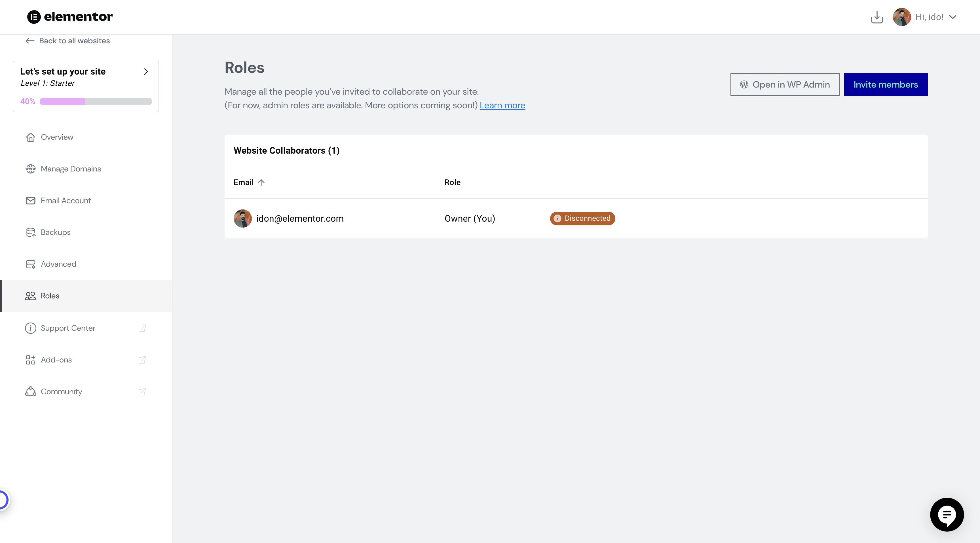Click the Role column header
The image size is (980, 543).
tap(452, 182)
